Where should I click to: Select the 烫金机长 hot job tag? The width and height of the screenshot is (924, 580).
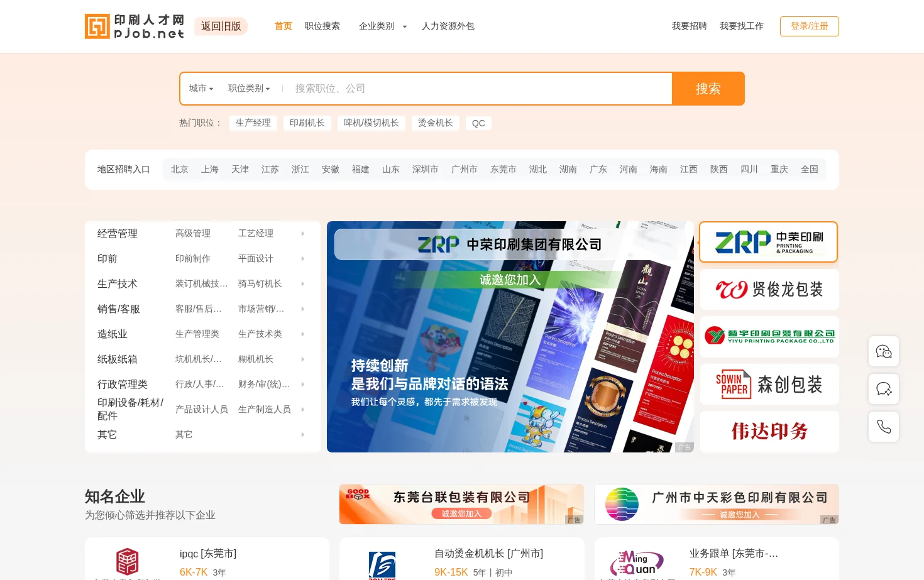click(x=436, y=123)
